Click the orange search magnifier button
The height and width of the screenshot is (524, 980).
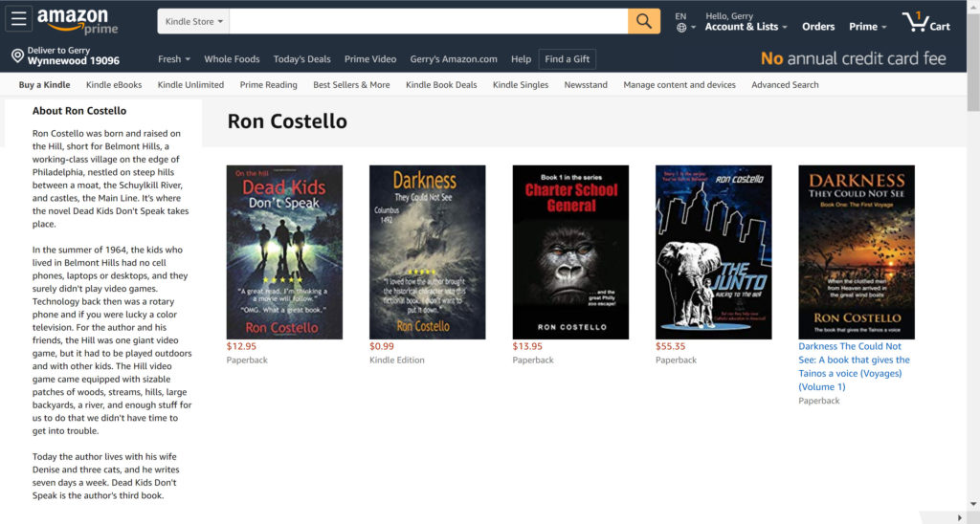coord(644,21)
